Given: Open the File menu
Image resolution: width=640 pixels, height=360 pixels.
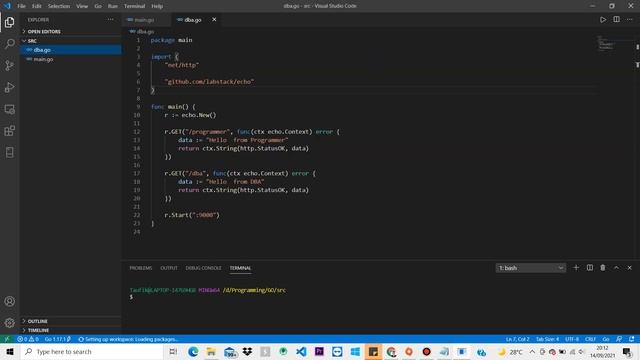Looking at the screenshot, I should 21,6.
